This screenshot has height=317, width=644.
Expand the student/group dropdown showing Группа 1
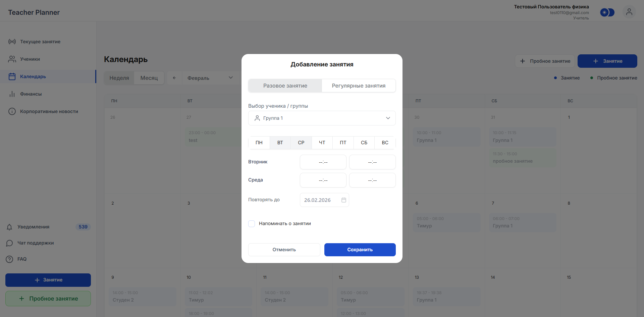tap(321, 118)
